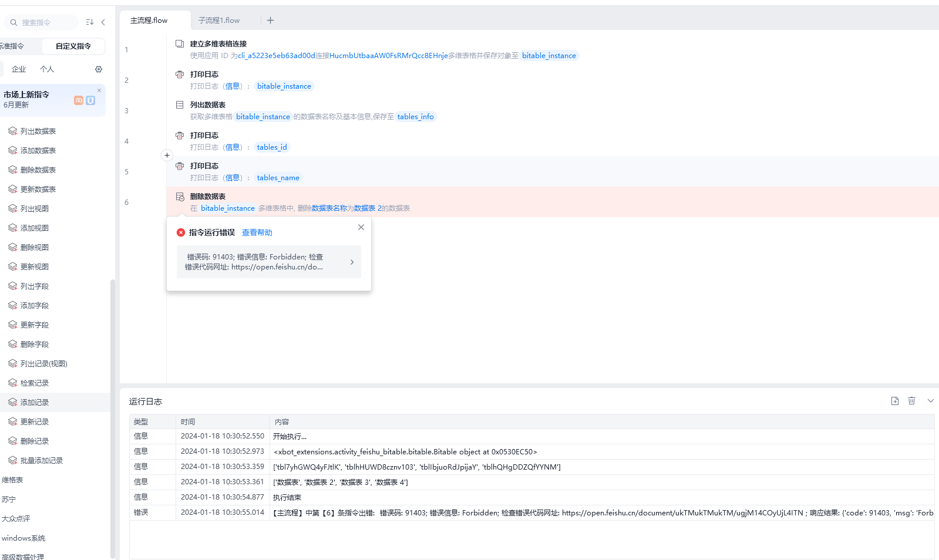Switch to 个人 commands category
The image size is (939, 560).
47,69
